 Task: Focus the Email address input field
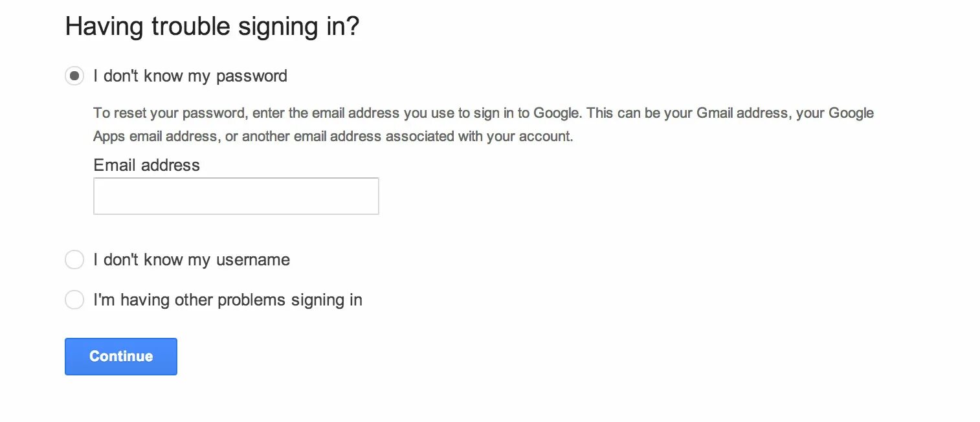click(x=236, y=196)
